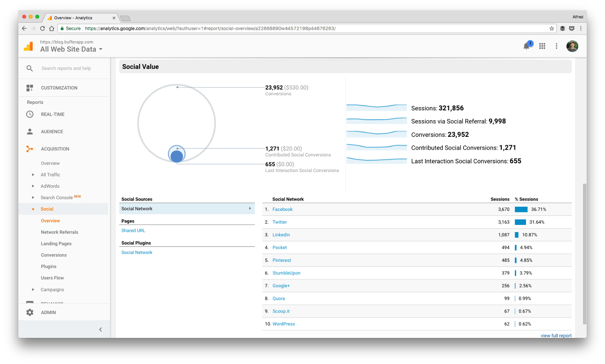The height and width of the screenshot is (364, 605).
Task: Open a new browser tab
Action: point(125,18)
